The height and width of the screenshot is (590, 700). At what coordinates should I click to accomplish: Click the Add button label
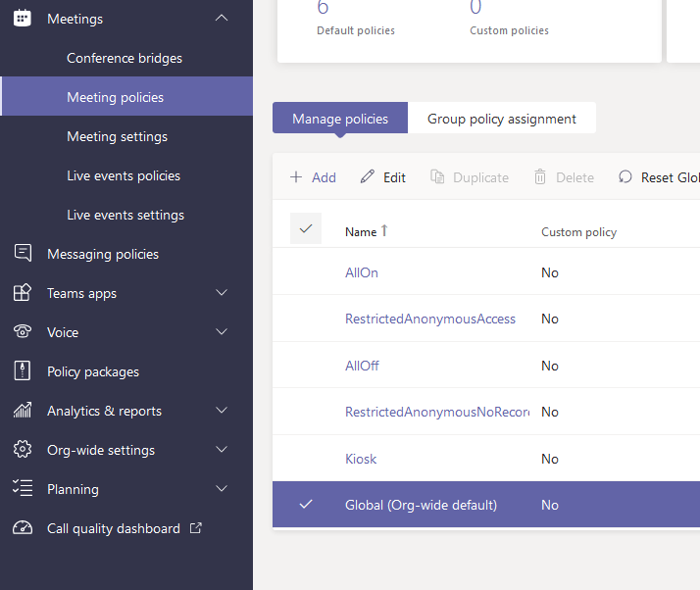click(324, 177)
